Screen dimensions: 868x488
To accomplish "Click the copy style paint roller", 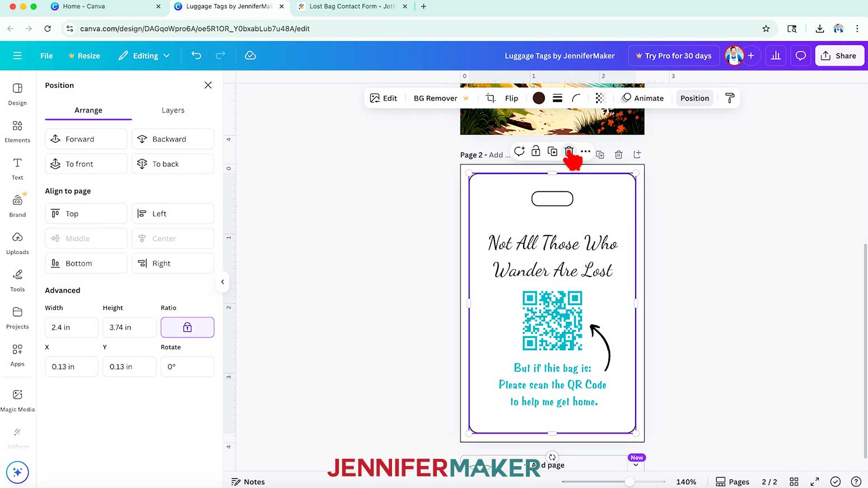I will (x=730, y=98).
